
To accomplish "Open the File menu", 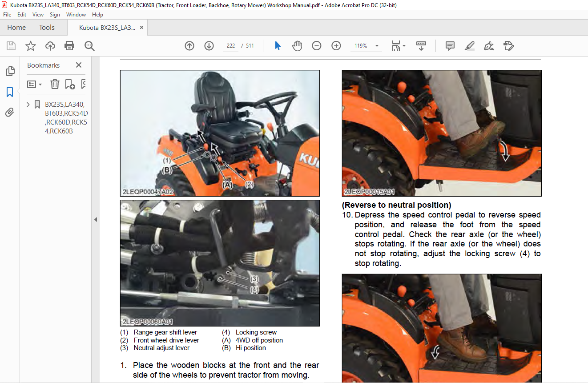I will 7,15.
